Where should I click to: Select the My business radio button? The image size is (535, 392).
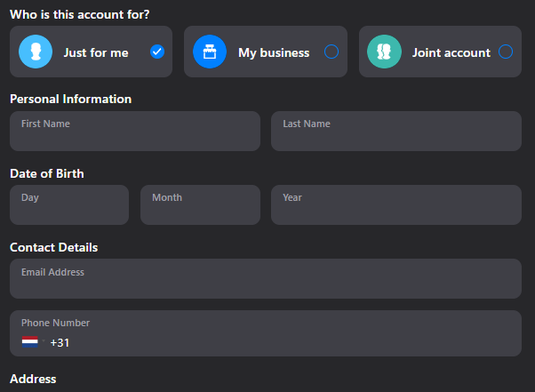331,52
